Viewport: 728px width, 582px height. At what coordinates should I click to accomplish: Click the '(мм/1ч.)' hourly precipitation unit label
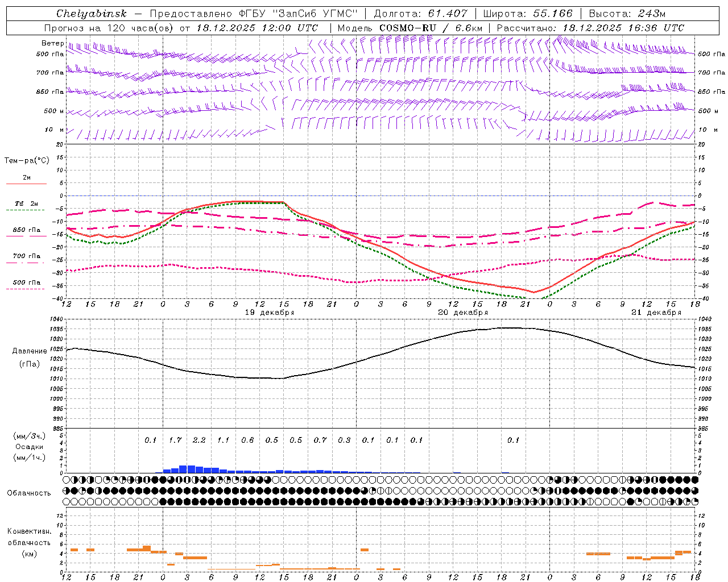point(30,458)
